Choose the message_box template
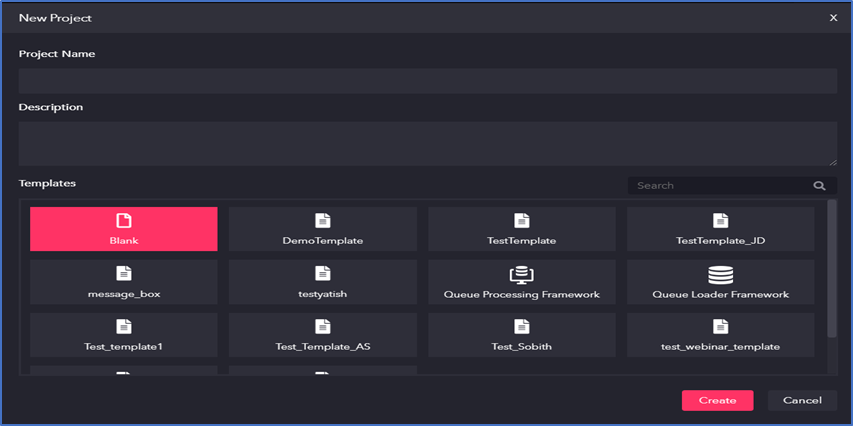This screenshot has height=426, width=853. click(123, 282)
